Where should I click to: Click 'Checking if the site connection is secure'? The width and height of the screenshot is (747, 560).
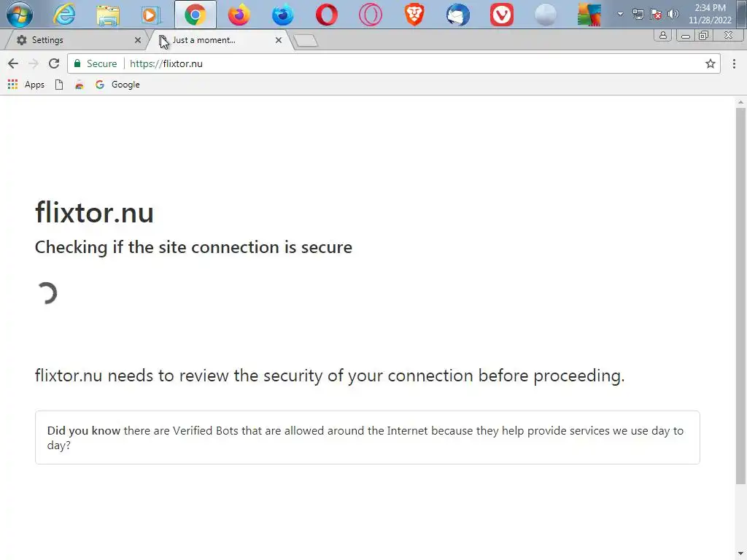(x=193, y=247)
